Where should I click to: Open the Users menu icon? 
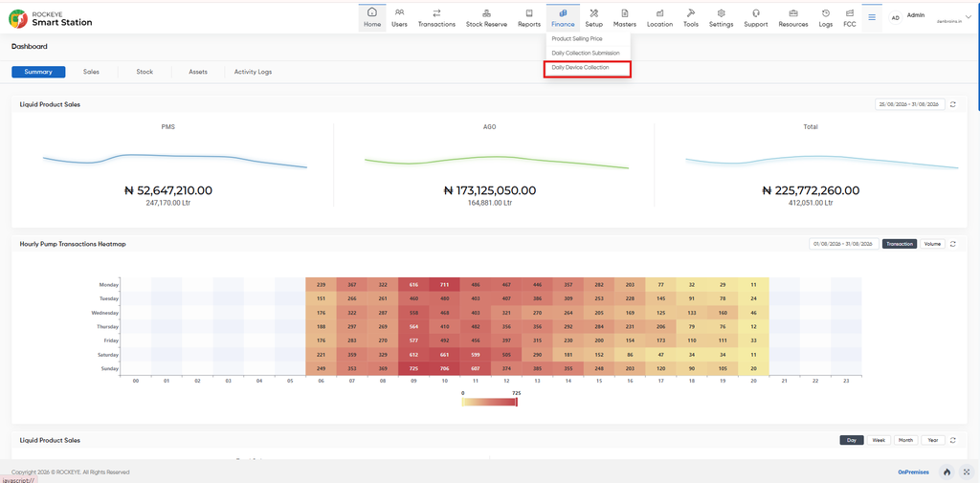399,12
